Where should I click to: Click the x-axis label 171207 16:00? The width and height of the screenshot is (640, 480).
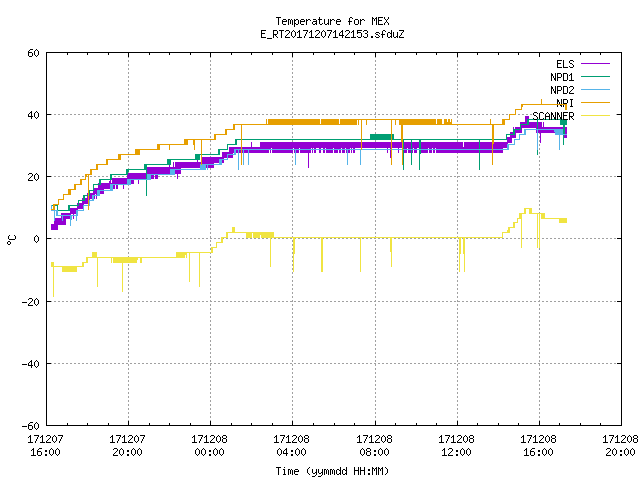[x=45, y=446]
